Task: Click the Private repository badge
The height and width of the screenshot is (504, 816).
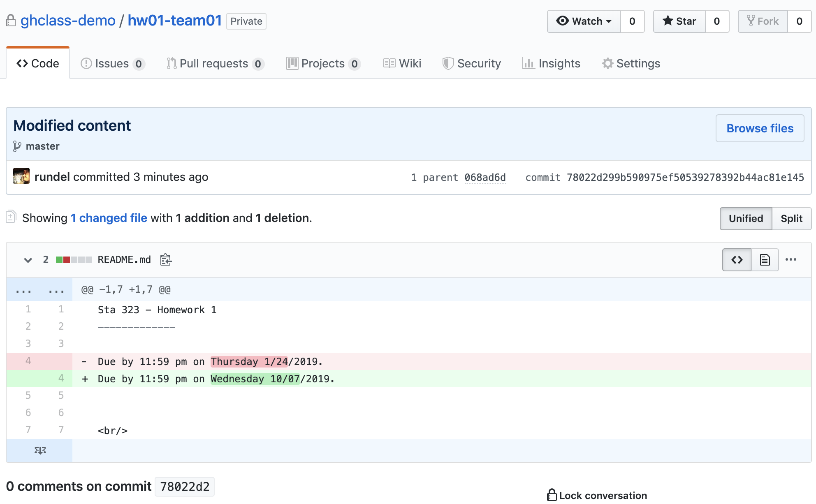Action: 246,21
